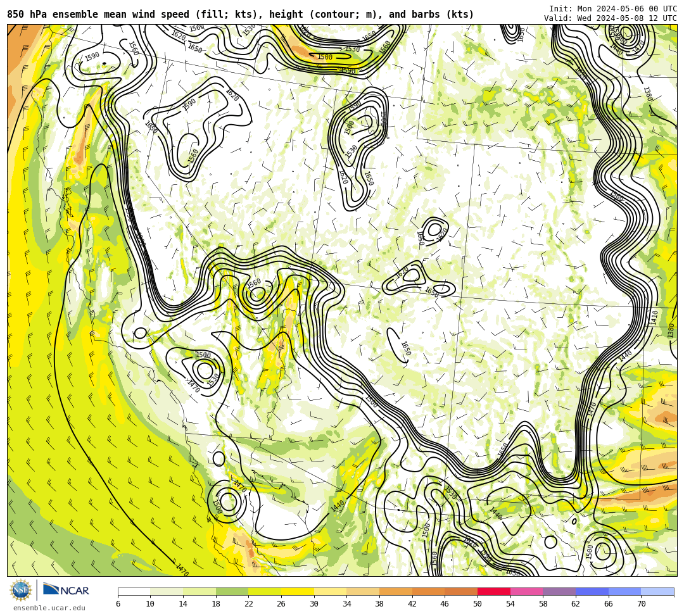Click the color bar tick label 46
Image resolution: width=684 pixels, height=616 pixels.
point(445,604)
